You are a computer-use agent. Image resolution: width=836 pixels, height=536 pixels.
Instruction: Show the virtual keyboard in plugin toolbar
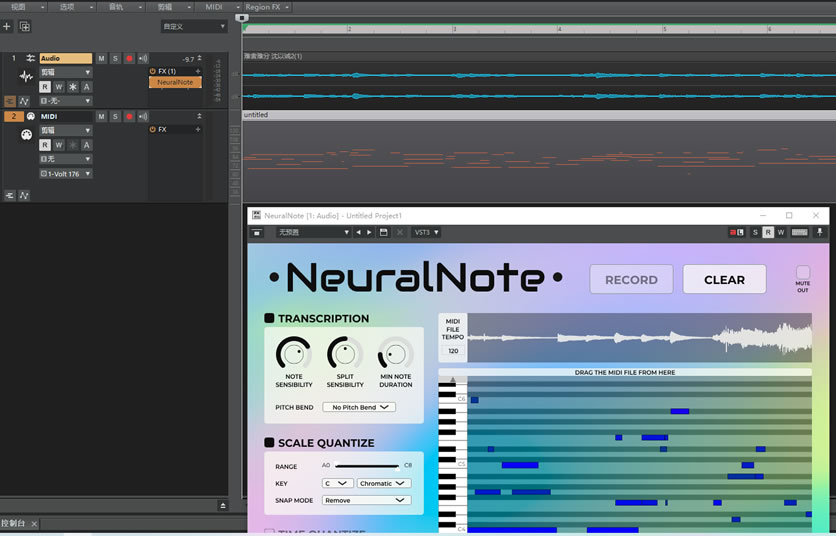[799, 233]
